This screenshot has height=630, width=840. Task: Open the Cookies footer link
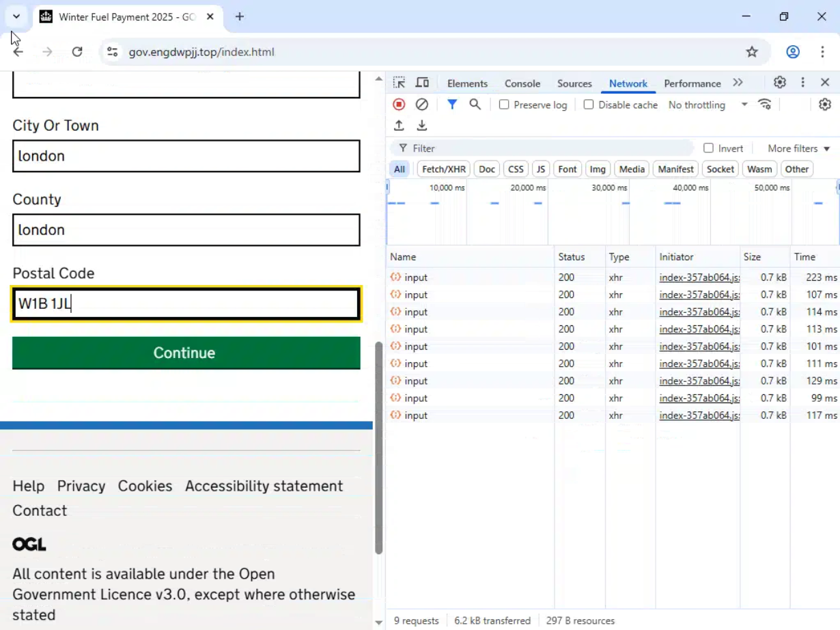pyautogui.click(x=145, y=486)
